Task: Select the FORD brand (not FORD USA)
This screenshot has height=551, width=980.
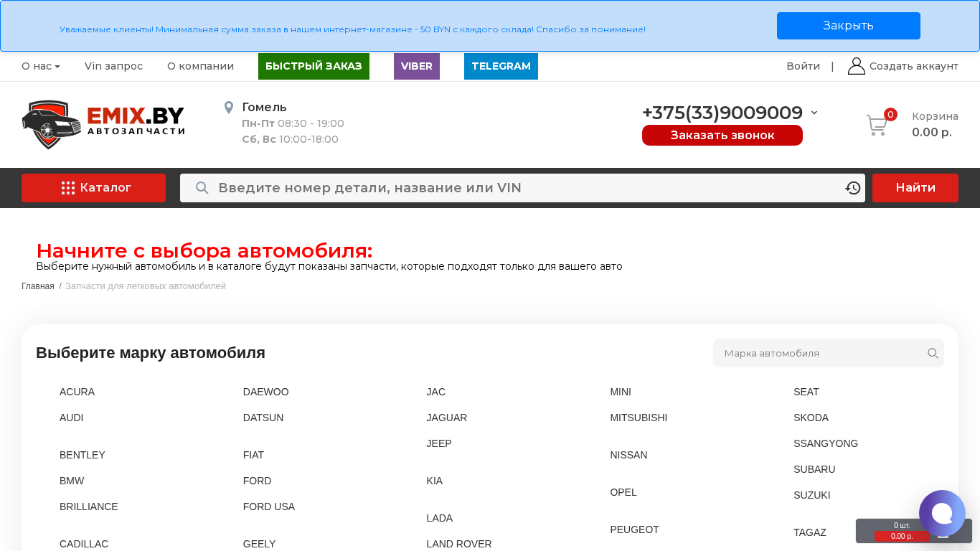Action: tap(258, 481)
